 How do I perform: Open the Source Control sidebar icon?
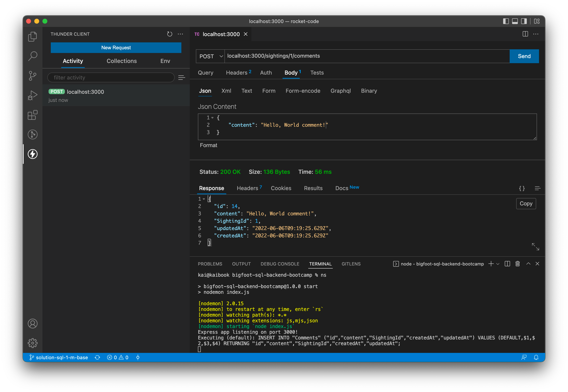pos(33,76)
